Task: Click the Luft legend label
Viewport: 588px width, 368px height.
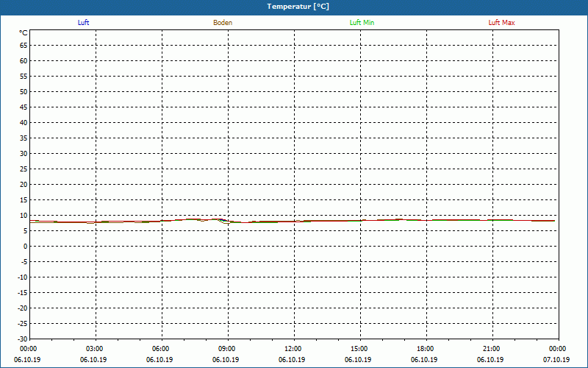Action: pos(83,23)
